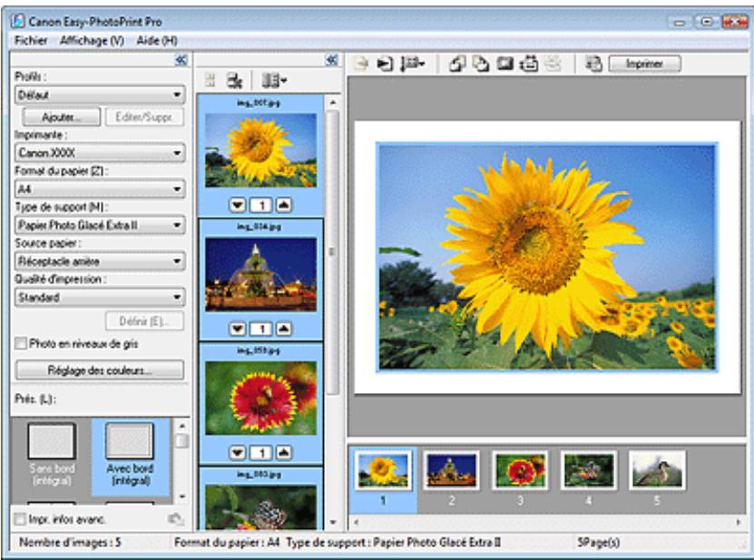This screenshot has width=754, height=560.
Task: Decrease copies for the fountain night image
Action: (x=237, y=329)
